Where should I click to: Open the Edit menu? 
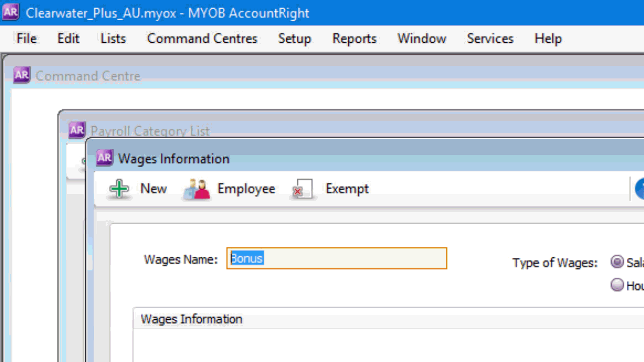click(68, 39)
